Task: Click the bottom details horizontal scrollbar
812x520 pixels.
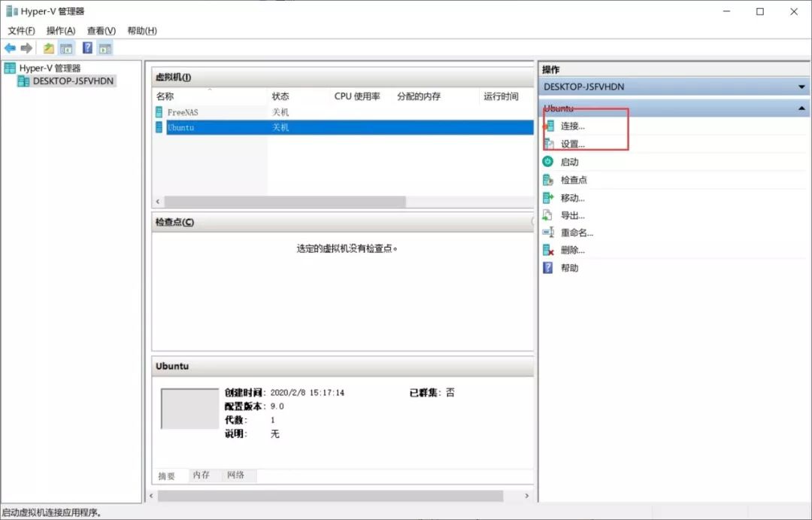Action: 330,496
